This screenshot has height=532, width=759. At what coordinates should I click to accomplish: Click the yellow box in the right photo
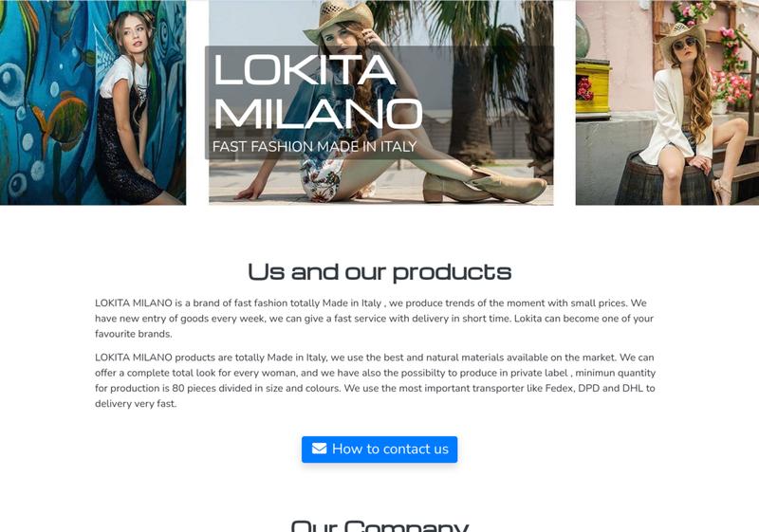tap(594, 87)
